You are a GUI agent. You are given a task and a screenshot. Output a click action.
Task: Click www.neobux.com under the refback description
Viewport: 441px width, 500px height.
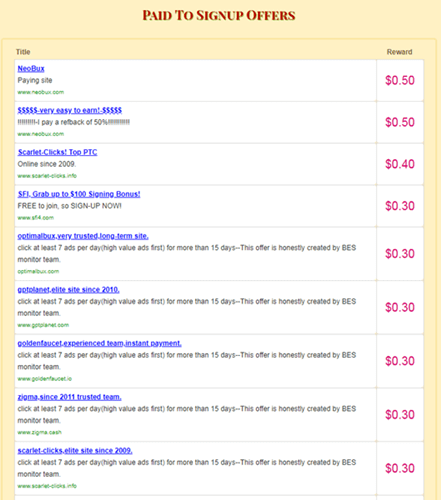click(41, 134)
